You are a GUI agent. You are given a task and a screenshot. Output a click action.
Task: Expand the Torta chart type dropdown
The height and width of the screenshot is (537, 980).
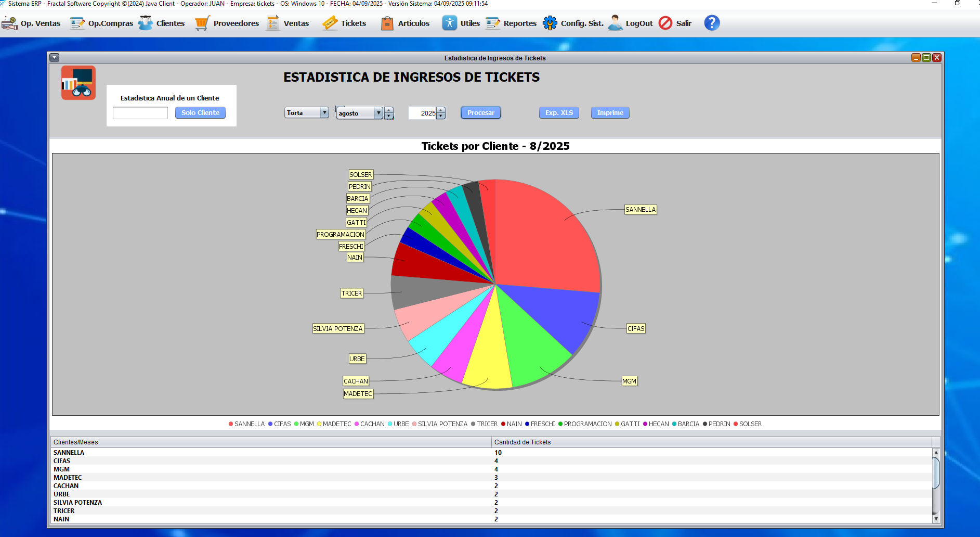(x=324, y=112)
